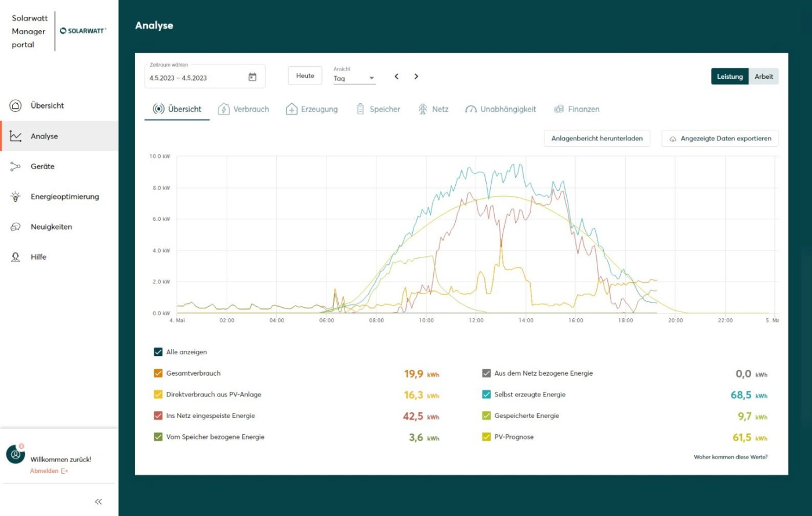Open the calendar date picker icon
The height and width of the screenshot is (516, 812).
pos(252,77)
